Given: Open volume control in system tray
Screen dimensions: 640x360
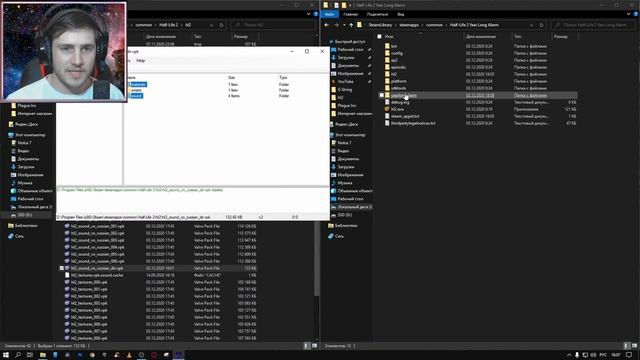Looking at the screenshot, I should 593,355.
